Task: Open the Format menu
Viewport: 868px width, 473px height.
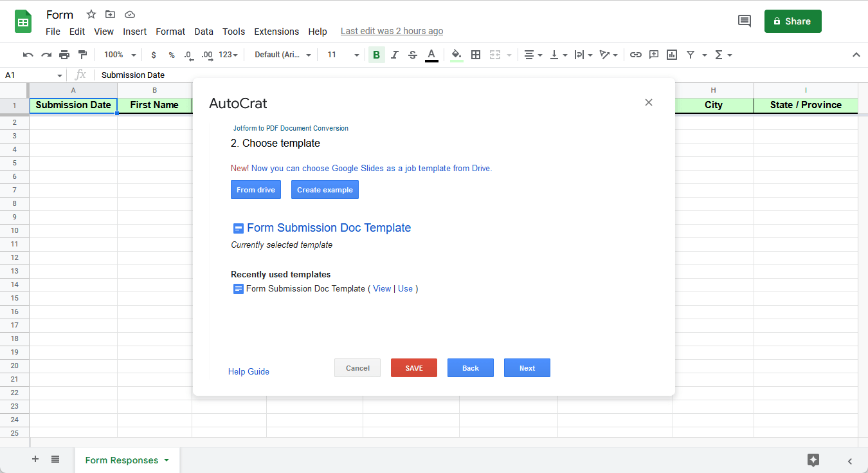Action: point(170,32)
